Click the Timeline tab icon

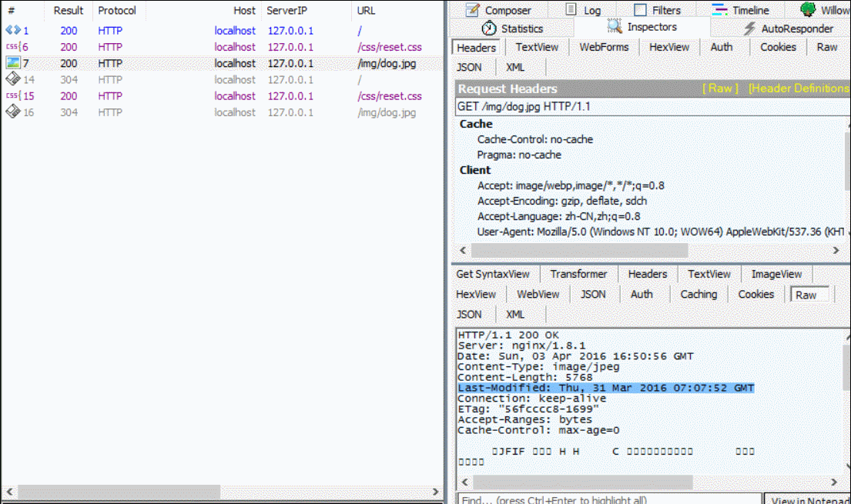click(x=719, y=10)
